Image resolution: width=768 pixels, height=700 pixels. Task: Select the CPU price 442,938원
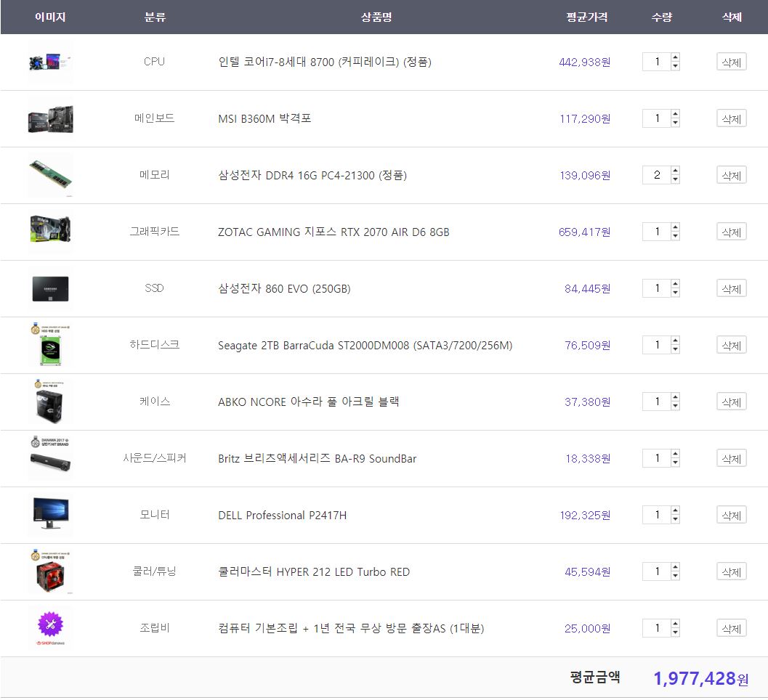[584, 62]
